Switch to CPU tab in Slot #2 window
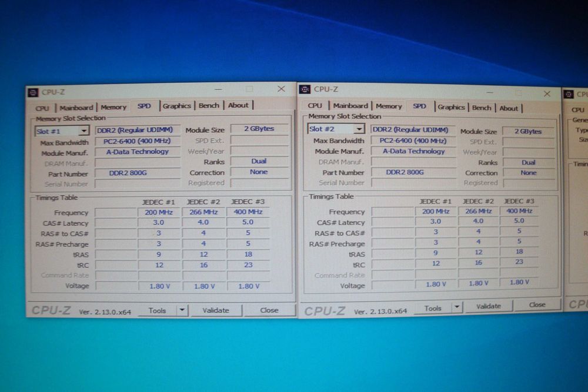The width and height of the screenshot is (588, 392). click(x=315, y=106)
